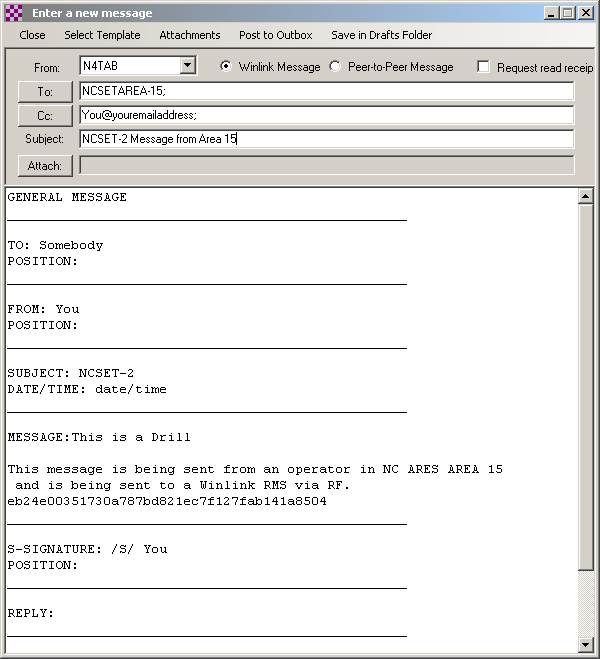Click into the To recipients field
Screen dimensions: 600x659
pos(326,91)
